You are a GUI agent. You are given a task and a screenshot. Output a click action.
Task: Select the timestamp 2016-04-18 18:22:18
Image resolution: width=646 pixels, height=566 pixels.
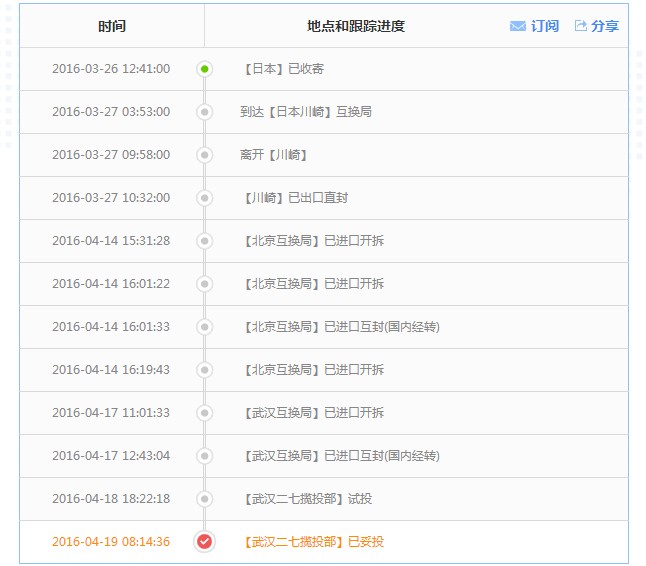click(x=111, y=499)
